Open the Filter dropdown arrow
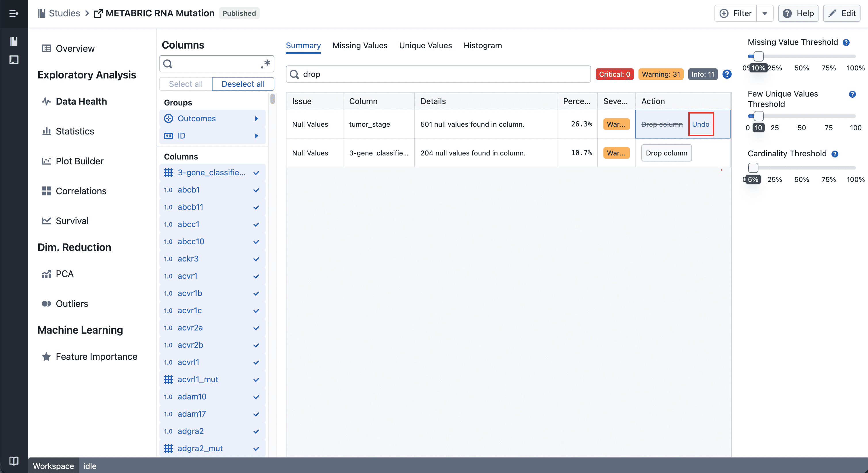The image size is (868, 473). 764,14
